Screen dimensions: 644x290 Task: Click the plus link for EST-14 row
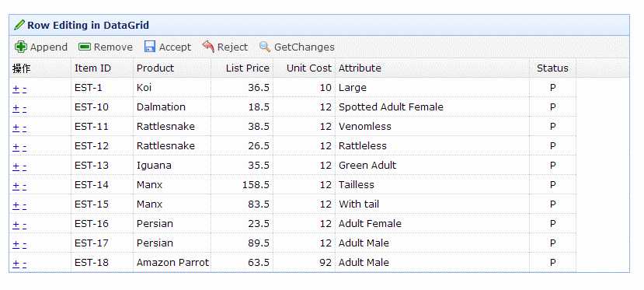[16, 186]
